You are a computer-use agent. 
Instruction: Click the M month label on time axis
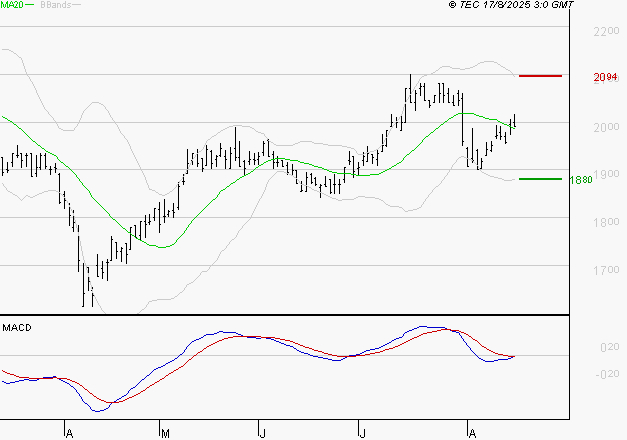[164, 433]
